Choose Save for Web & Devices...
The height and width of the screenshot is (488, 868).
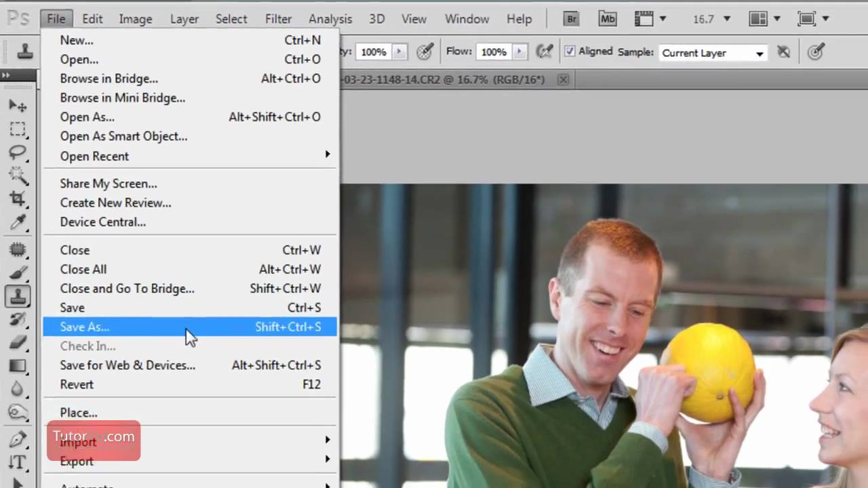pos(189,365)
